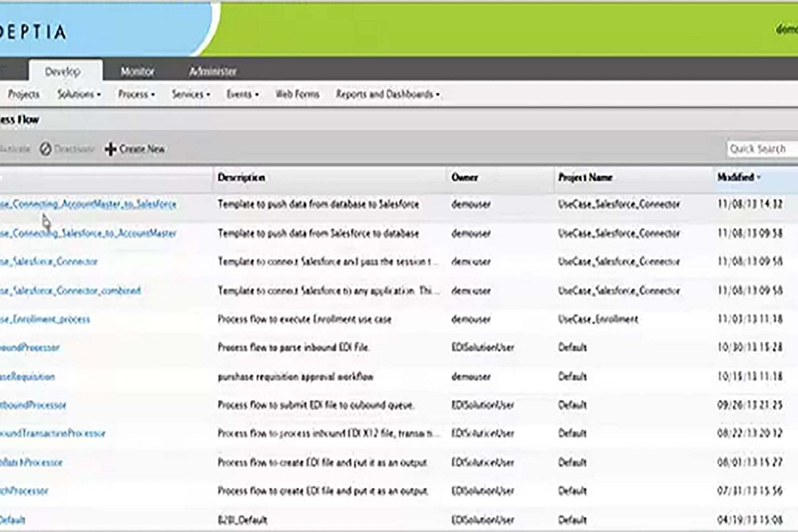Expand the Events menu

pos(242,94)
